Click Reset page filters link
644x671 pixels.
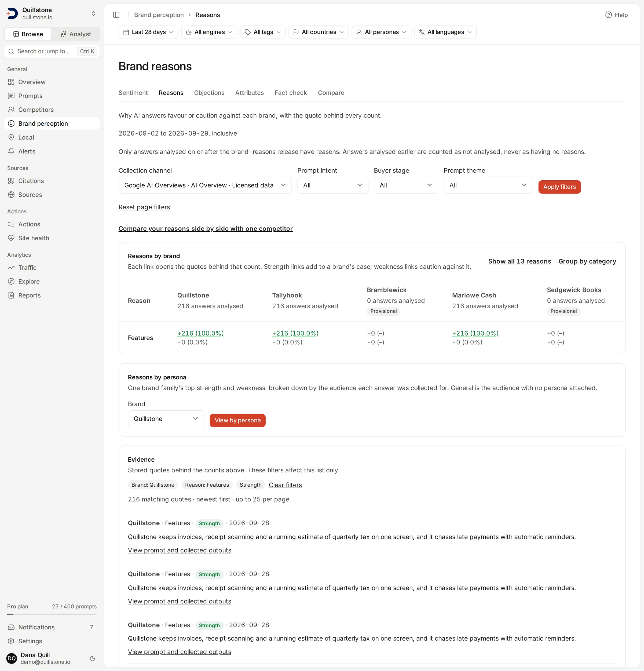(x=144, y=207)
